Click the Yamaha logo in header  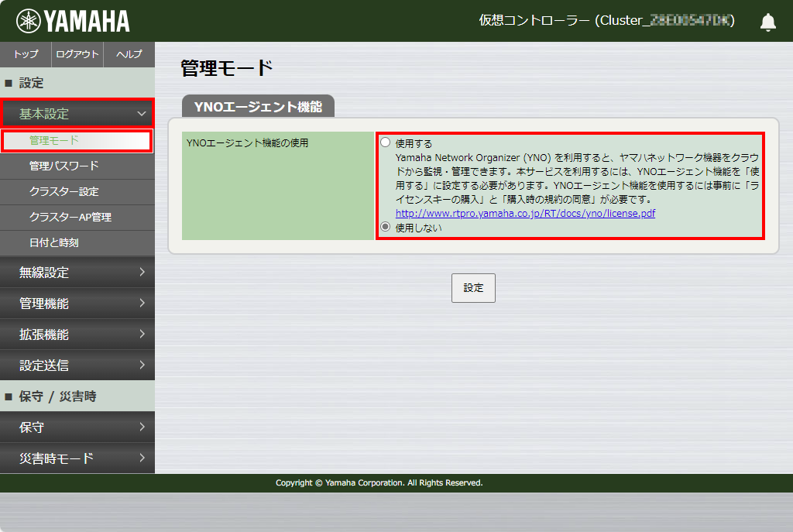74,21
